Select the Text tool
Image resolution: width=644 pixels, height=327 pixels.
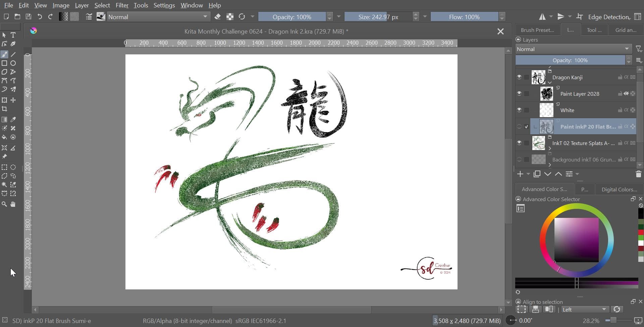click(x=13, y=35)
